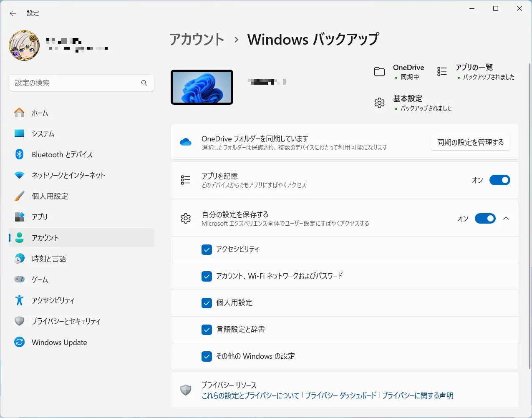
Task: Click the 設定の検索 search field
Action: [x=81, y=83]
